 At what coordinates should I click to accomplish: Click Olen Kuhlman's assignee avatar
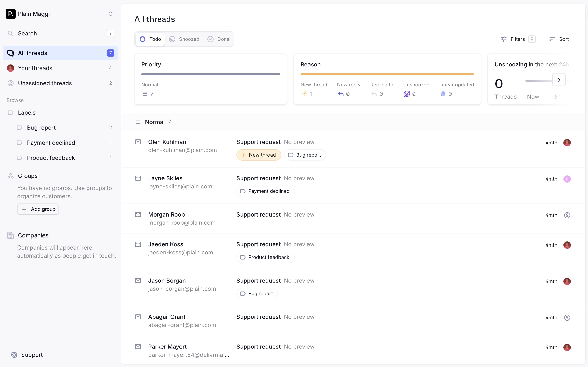[567, 143]
